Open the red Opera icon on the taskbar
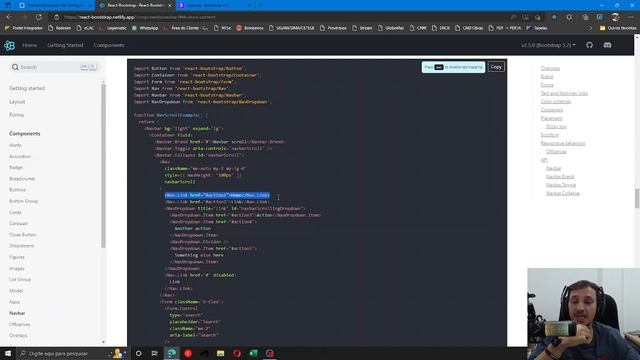This screenshot has height=360, width=640. coord(237,353)
